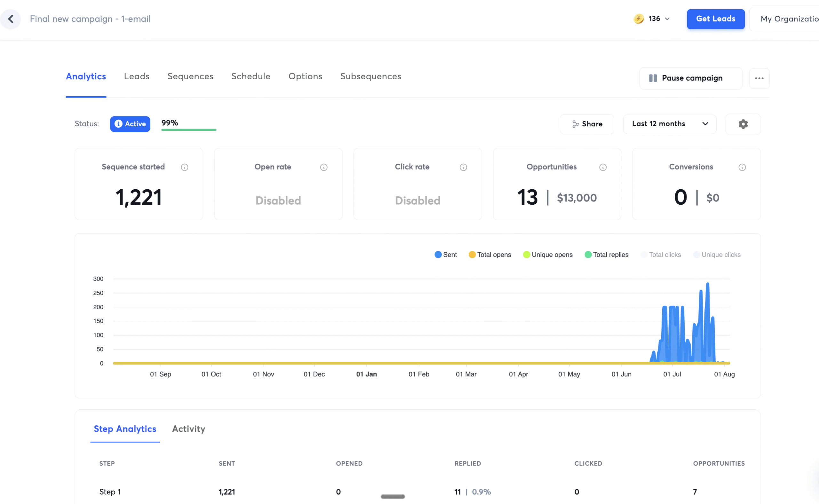Screen dimensions: 819x504
Task: Click the back arrow icon
Action: coord(11,19)
